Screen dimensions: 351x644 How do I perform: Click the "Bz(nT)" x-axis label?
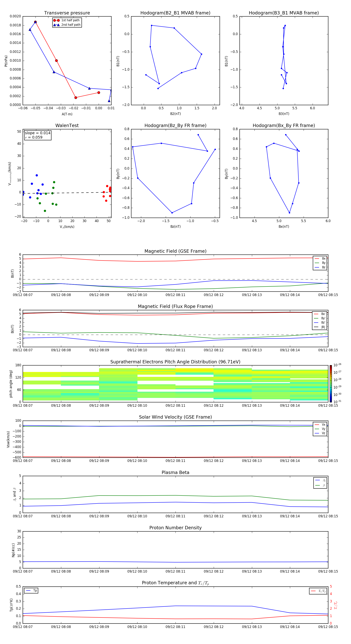[x=175, y=227]
